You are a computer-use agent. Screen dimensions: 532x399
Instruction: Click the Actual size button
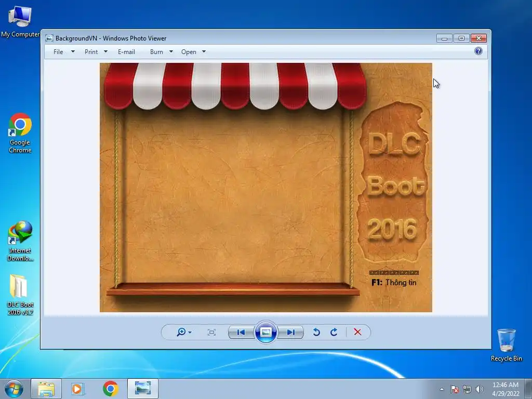click(x=211, y=332)
